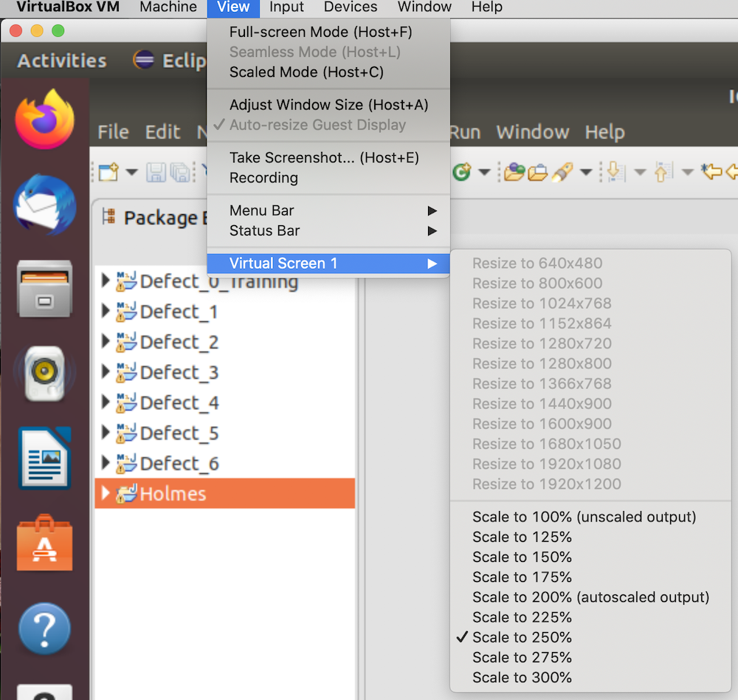Enable Scale to 100% unscaled output

click(583, 517)
